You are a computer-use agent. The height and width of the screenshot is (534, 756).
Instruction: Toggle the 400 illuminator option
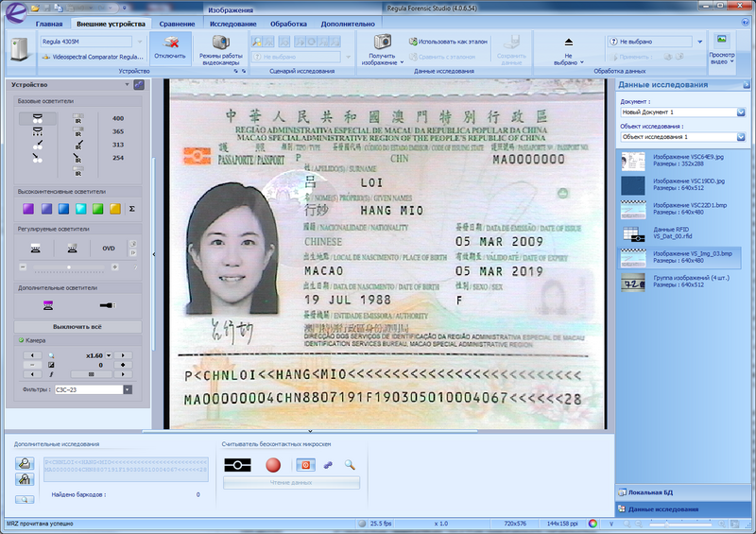[x=118, y=118]
